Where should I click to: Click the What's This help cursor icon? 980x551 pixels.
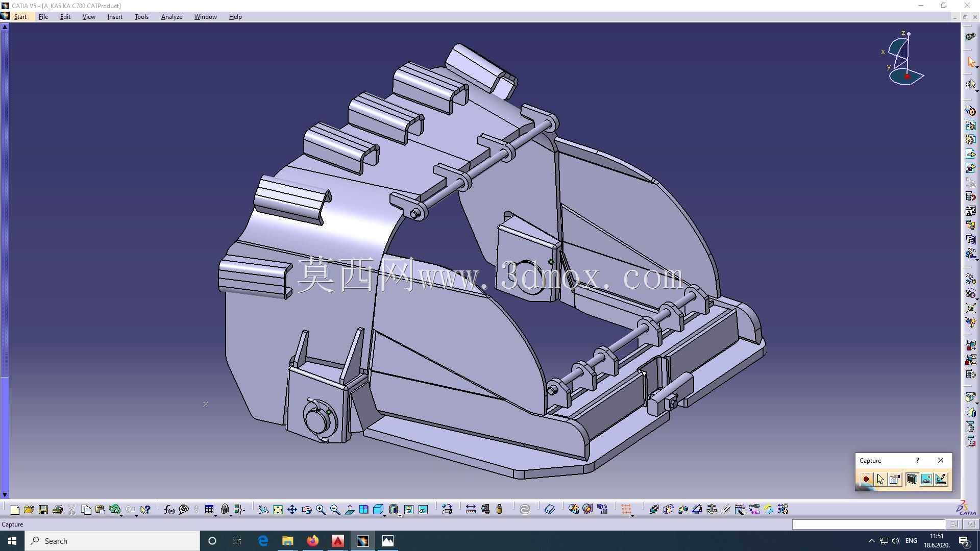click(145, 509)
